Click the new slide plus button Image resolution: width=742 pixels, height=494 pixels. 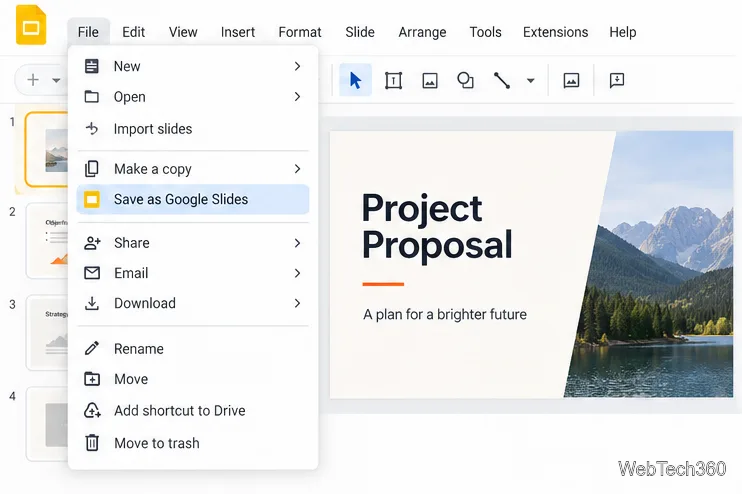[33, 79]
